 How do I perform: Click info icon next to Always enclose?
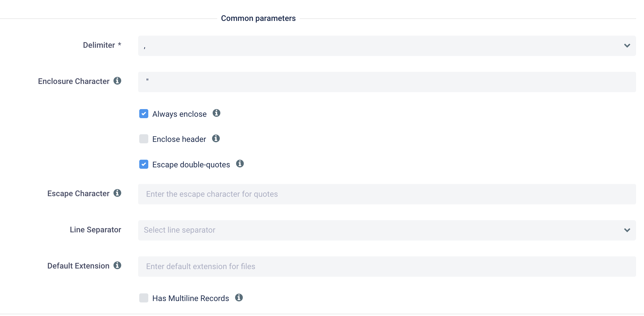pos(216,113)
